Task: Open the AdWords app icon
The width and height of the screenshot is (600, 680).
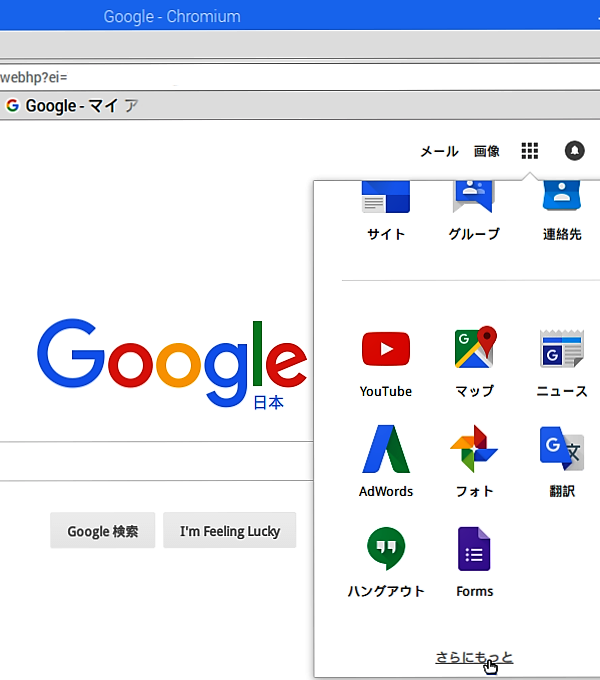Action: (x=386, y=449)
